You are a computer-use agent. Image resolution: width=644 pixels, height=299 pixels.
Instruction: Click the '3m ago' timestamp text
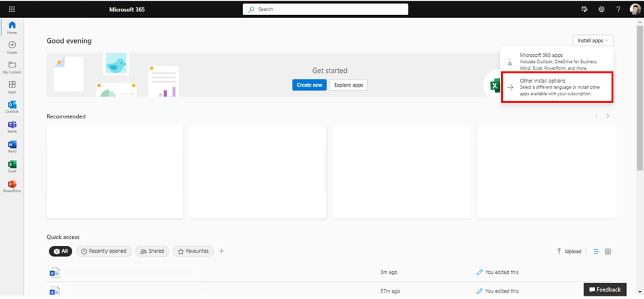pos(389,273)
